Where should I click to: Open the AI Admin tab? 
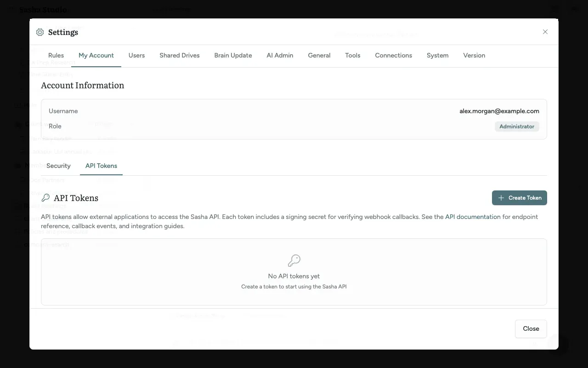click(x=280, y=55)
